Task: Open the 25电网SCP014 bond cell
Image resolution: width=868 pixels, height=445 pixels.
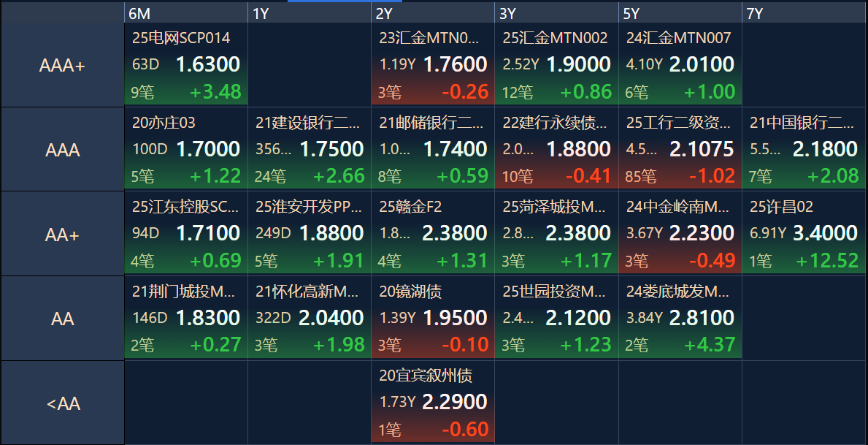Action: (186, 65)
